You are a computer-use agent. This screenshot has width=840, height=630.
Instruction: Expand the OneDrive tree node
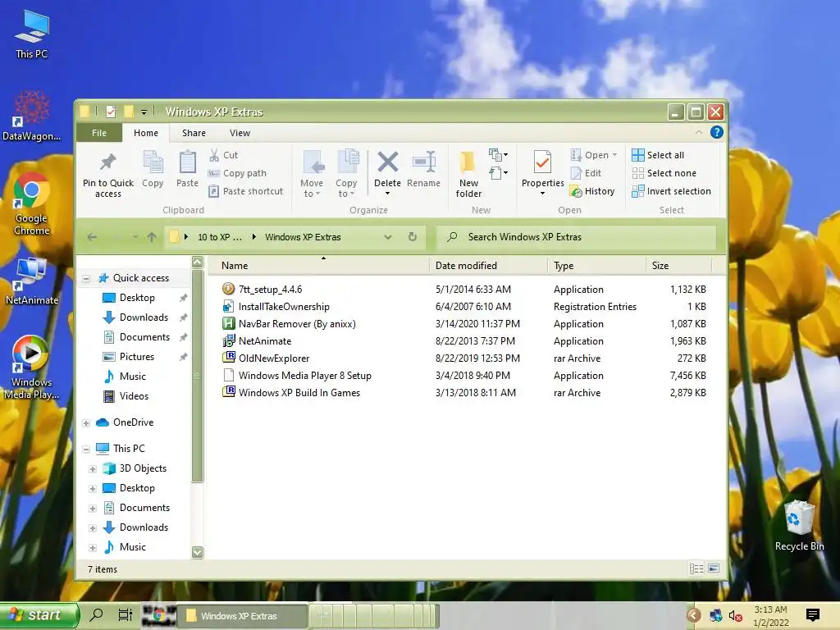coord(86,423)
